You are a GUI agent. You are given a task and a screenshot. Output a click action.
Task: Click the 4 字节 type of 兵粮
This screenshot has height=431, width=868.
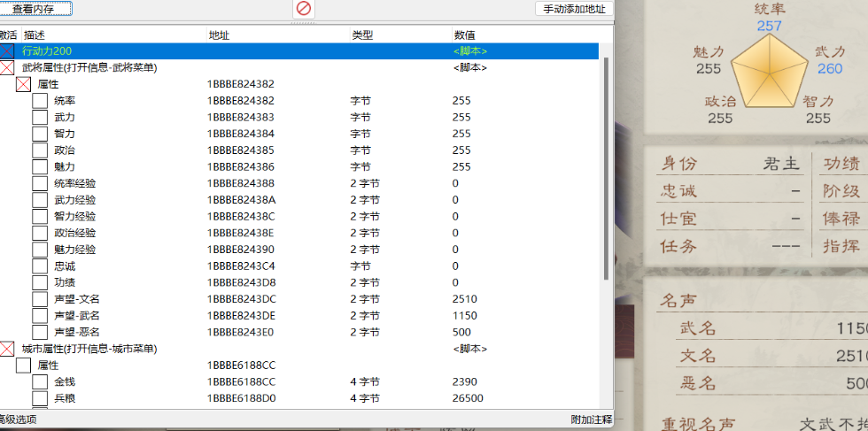coord(365,399)
